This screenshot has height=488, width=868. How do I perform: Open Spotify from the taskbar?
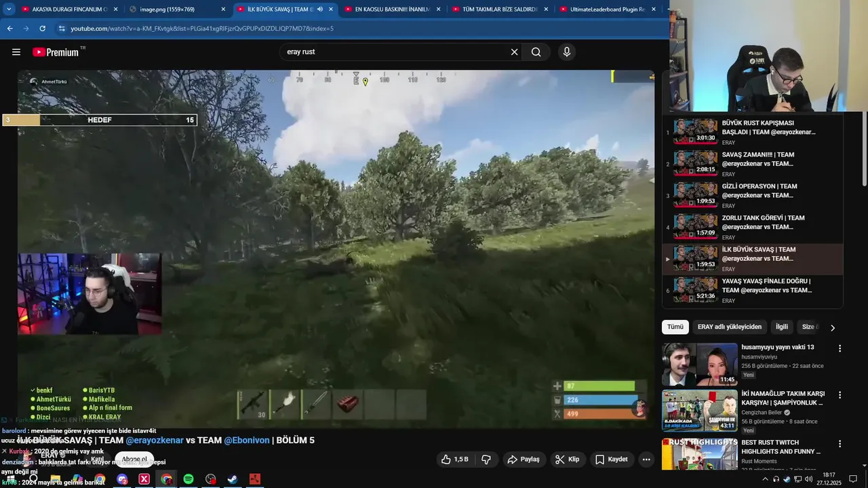(x=189, y=479)
